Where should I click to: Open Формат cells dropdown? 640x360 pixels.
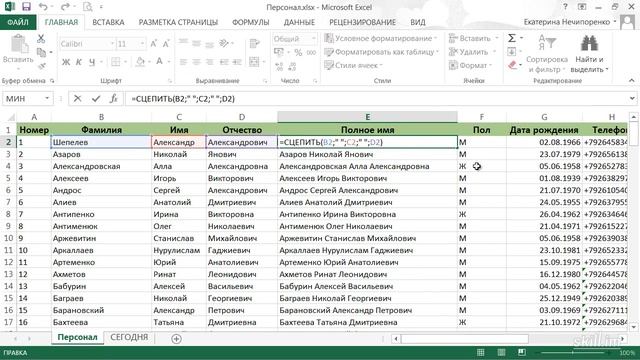(470, 65)
